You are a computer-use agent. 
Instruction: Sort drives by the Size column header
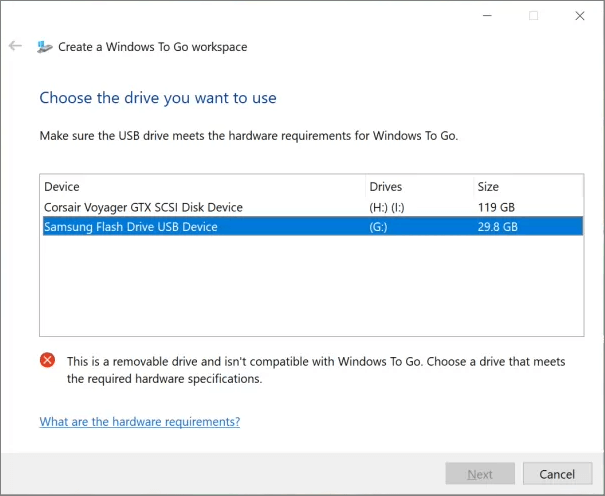pos(487,187)
